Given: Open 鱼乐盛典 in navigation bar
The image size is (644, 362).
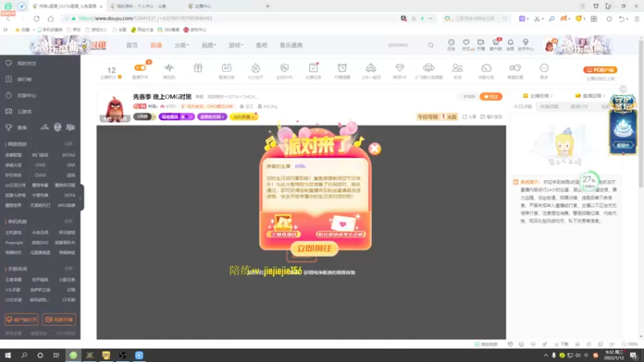Looking at the screenshot, I should pos(291,45).
